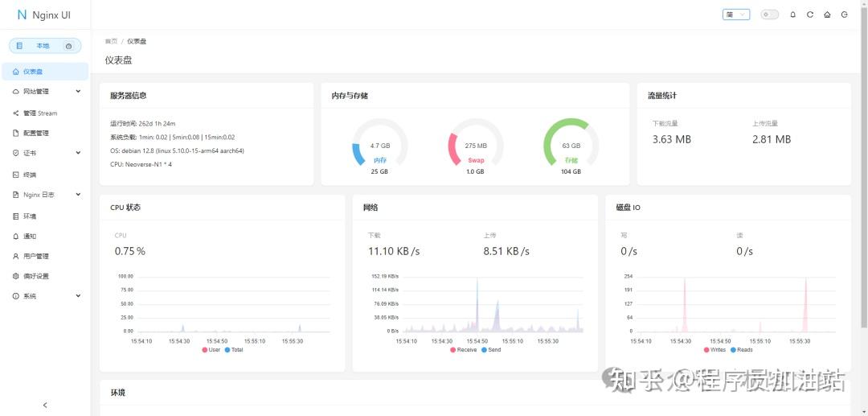Click the gauge icon beside 本地
Image resolution: width=868 pixels, height=416 pixels.
68,46
